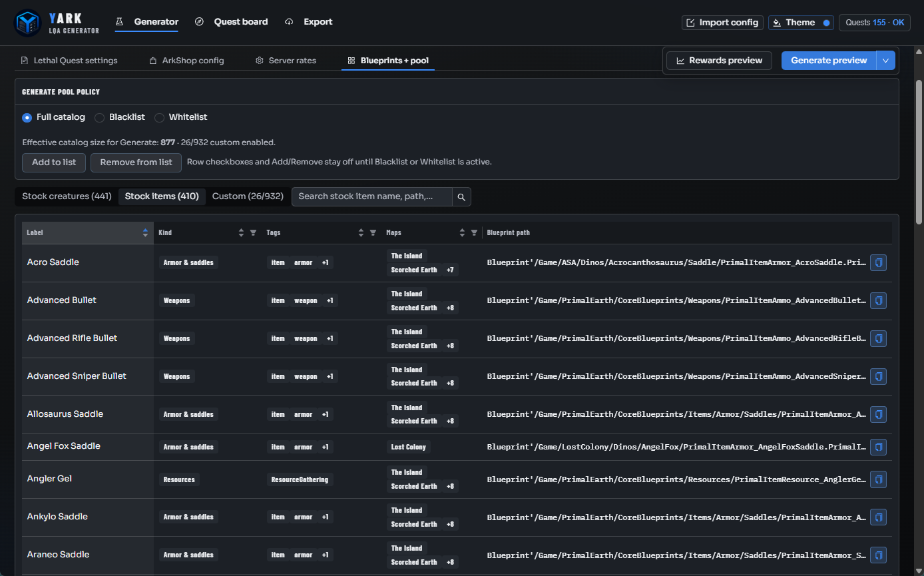Screen dimensions: 924x576
Task: Open the Kind column filter icon
Action: pos(253,233)
